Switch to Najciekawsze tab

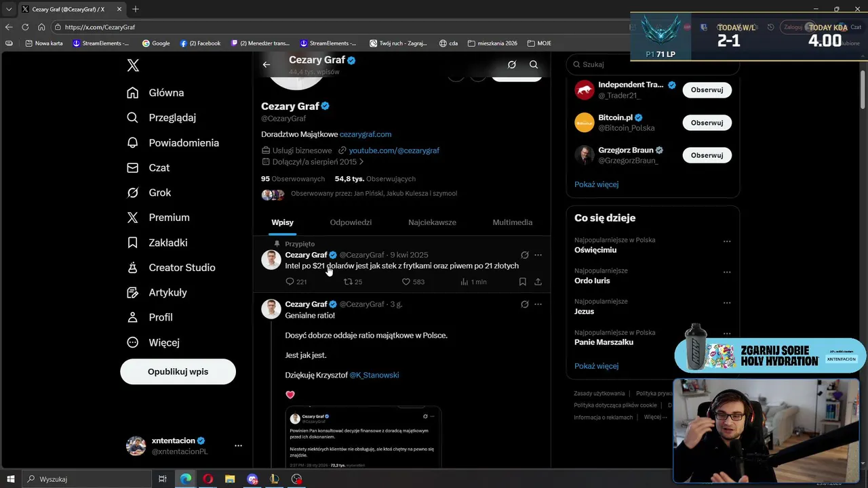coord(432,222)
